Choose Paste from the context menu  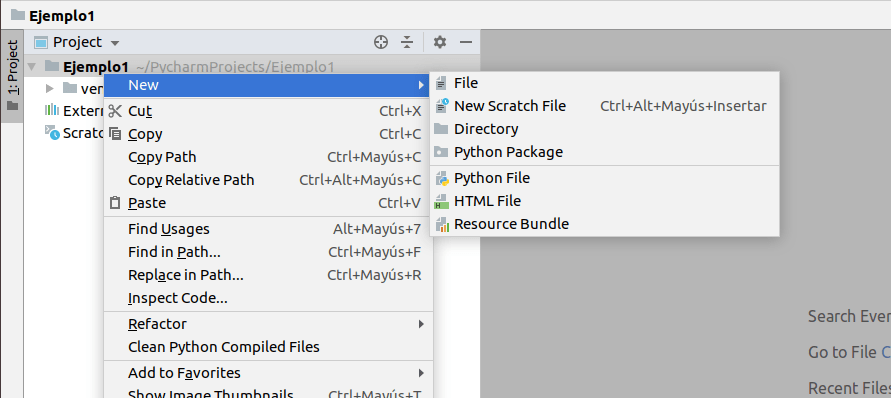click(268, 203)
